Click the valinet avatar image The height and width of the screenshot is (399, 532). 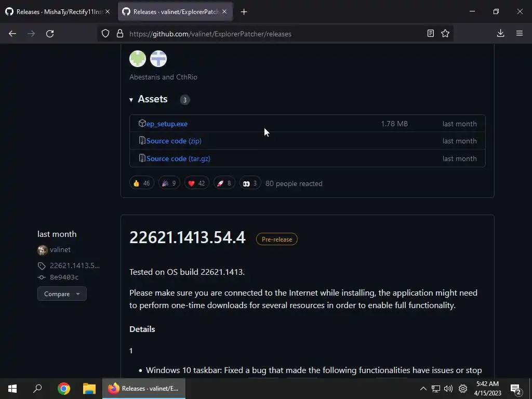[x=43, y=250]
